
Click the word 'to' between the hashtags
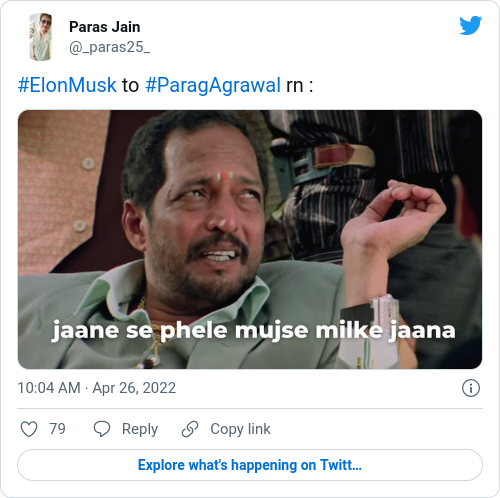pos(131,85)
